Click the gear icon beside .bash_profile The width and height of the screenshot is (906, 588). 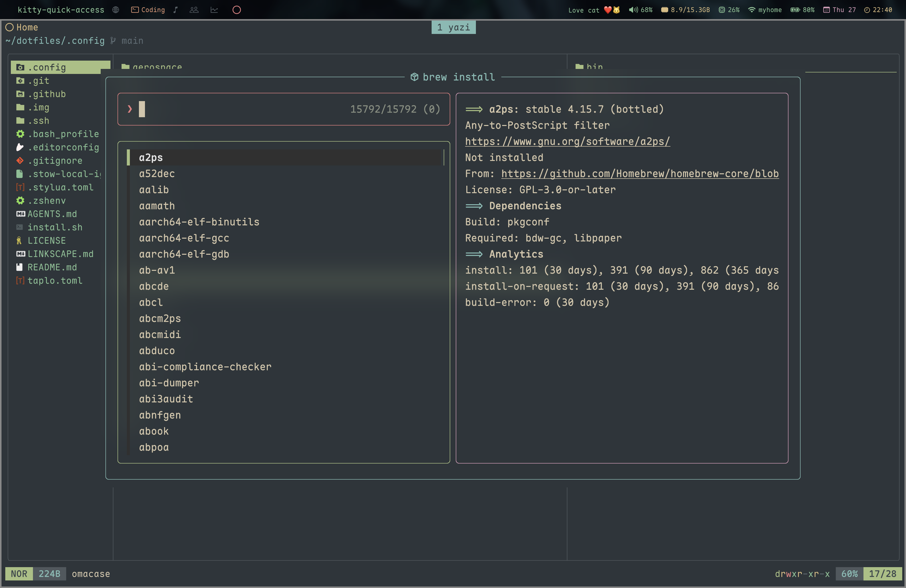point(20,134)
